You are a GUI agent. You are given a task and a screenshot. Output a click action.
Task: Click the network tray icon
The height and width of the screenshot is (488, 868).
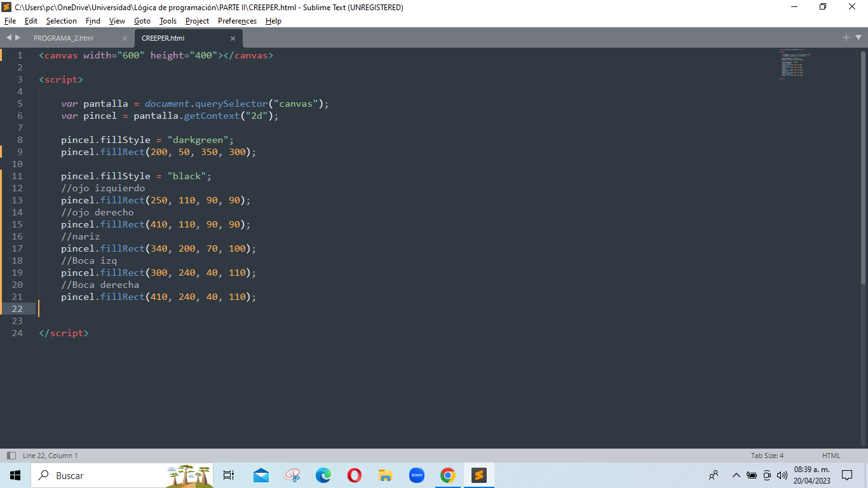click(x=767, y=475)
